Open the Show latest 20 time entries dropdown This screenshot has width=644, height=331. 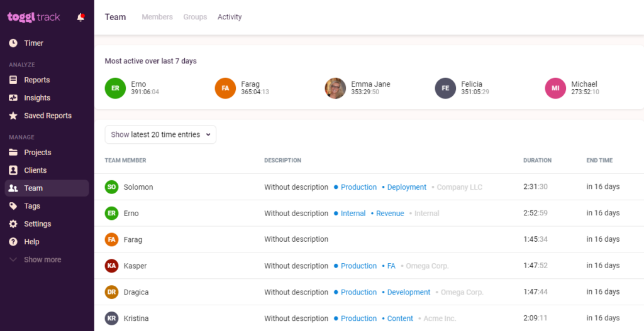(160, 134)
